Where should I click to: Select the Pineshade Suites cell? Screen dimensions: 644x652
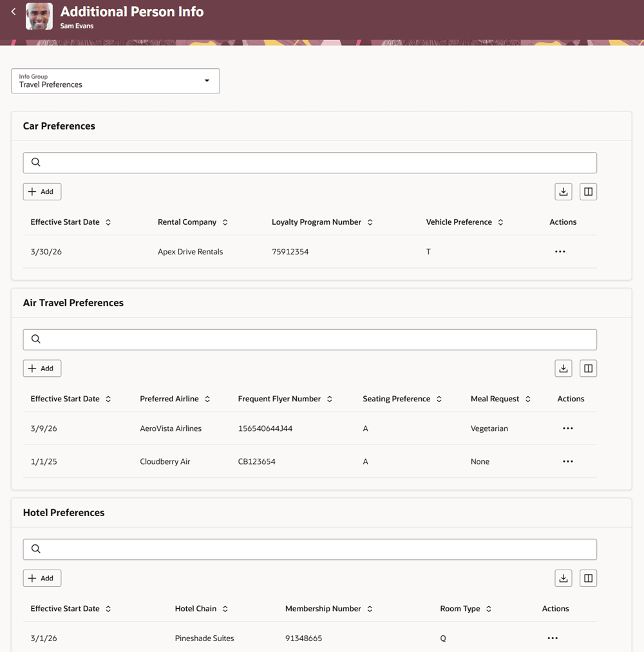click(205, 638)
